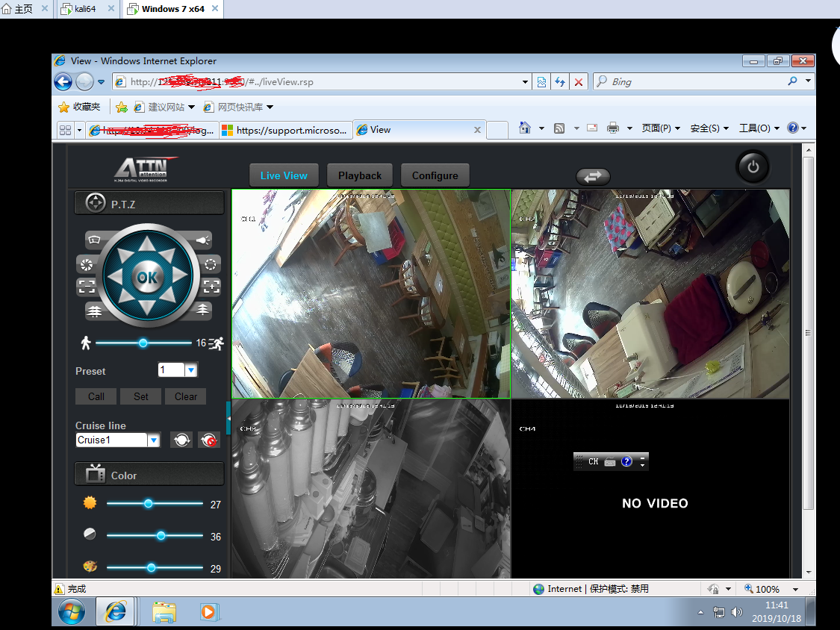The image size is (840, 630).
Task: Click the PTZ light horn icon
Action: (x=202, y=240)
